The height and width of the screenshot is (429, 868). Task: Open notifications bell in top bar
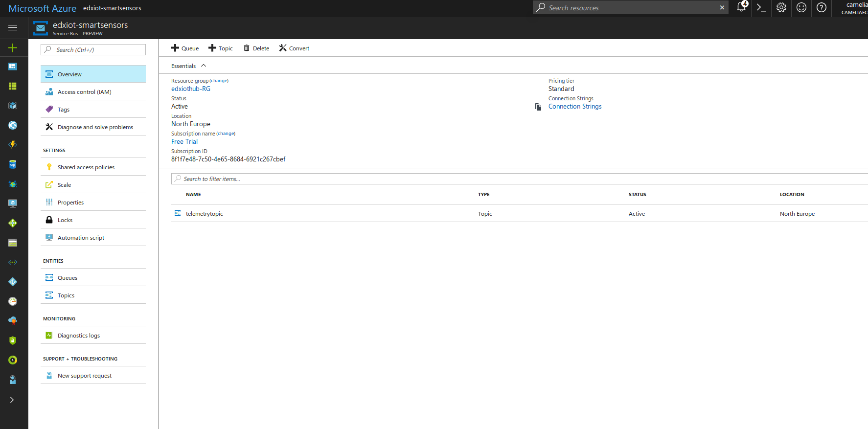[742, 7]
